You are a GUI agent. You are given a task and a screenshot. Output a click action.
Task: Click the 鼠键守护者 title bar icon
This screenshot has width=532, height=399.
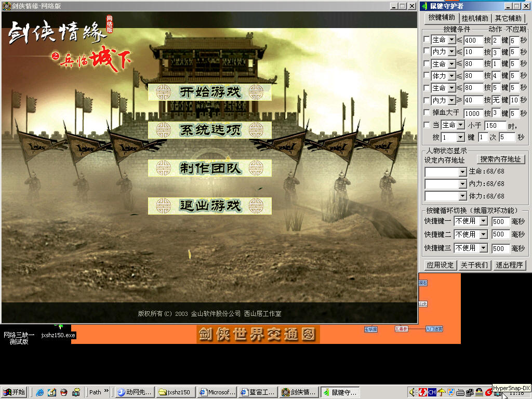tap(424, 6)
